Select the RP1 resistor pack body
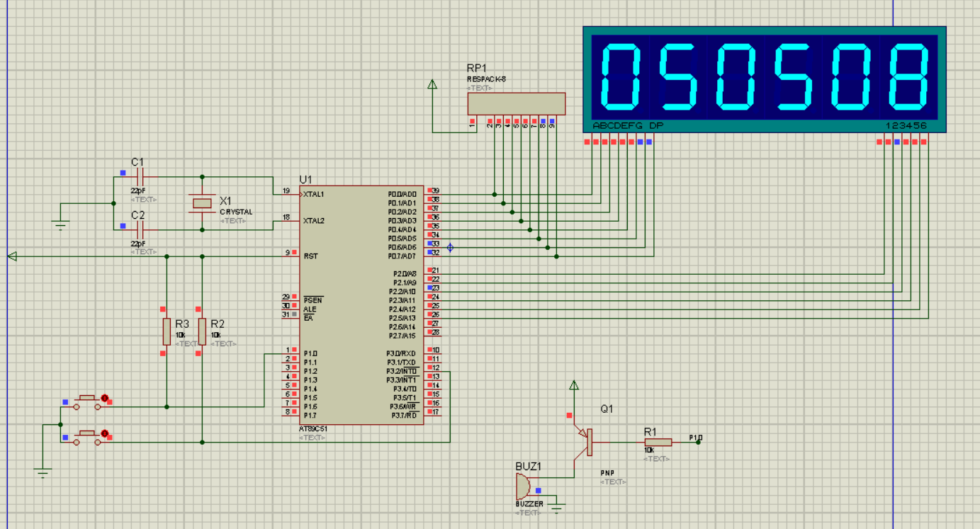This screenshot has height=529, width=980. tap(517, 104)
